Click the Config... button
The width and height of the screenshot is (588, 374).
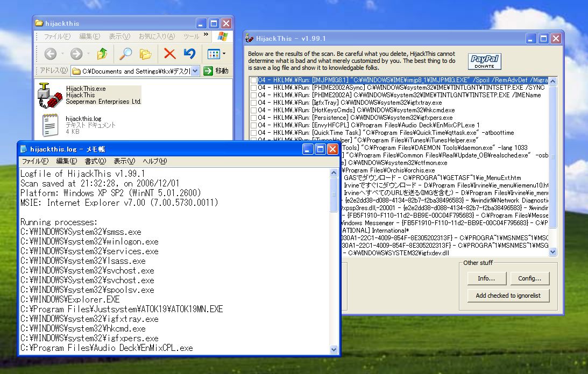pos(529,278)
